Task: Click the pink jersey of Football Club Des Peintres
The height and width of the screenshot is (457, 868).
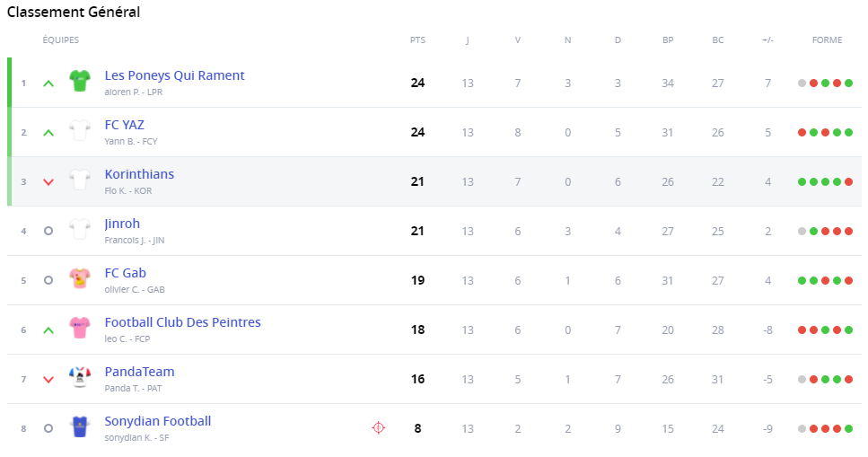Action: click(x=80, y=329)
